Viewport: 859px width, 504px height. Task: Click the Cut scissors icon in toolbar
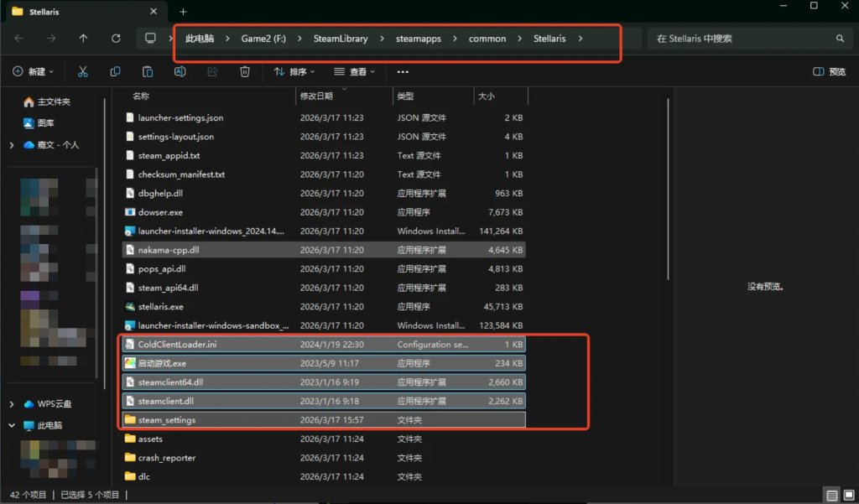[x=82, y=72]
